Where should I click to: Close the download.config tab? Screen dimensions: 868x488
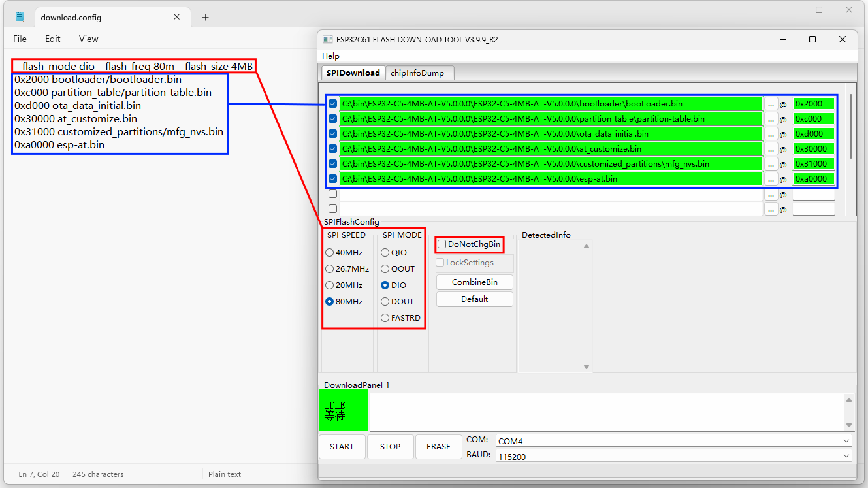click(177, 17)
